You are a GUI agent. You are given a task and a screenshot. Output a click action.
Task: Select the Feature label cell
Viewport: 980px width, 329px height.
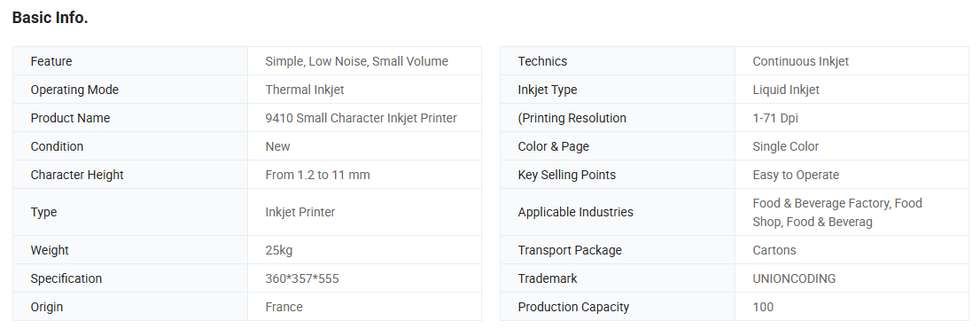coord(130,61)
